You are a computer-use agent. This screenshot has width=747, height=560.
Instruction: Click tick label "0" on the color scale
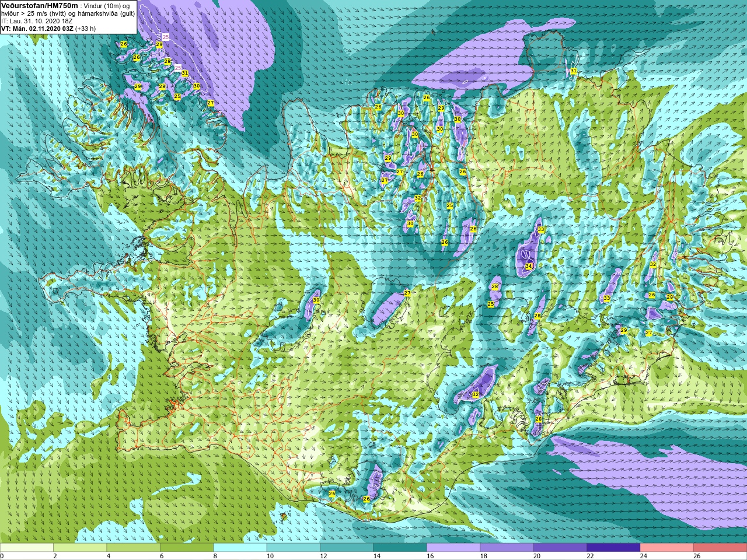tap(2, 556)
